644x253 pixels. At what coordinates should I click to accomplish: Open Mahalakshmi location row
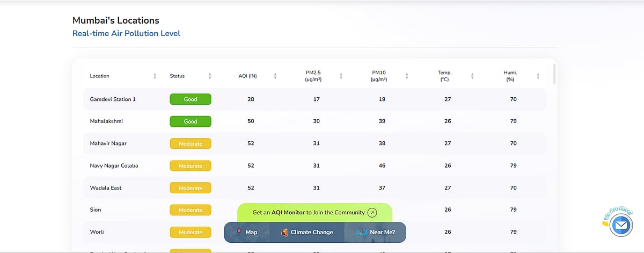(106, 121)
